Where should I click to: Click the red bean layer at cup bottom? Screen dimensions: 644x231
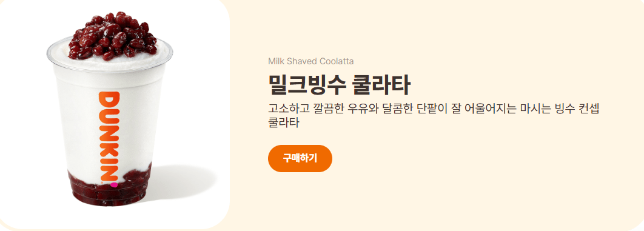[x=109, y=187]
